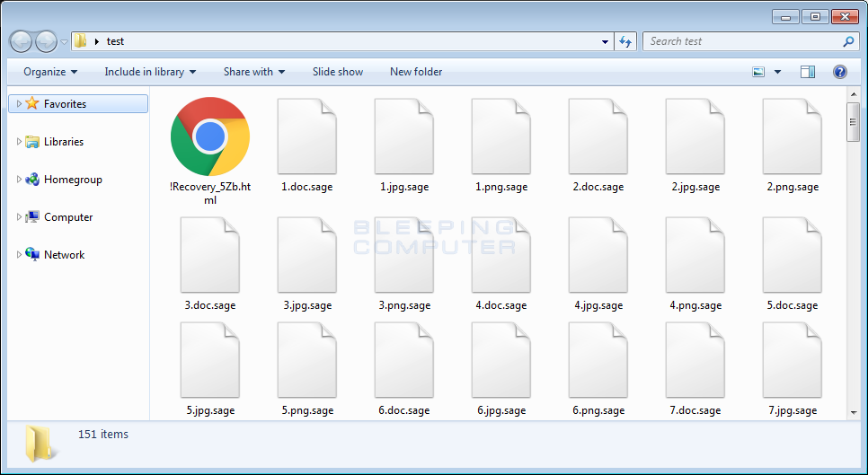Viewport: 868px width, 475px height.
Task: Select the 6.jpg.sage file icon
Action: tap(501, 360)
